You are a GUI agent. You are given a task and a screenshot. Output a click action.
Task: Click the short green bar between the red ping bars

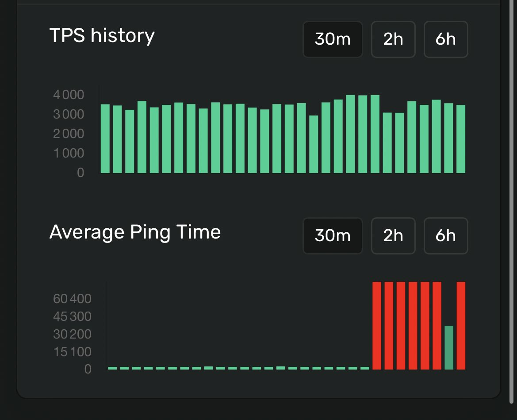click(x=449, y=347)
